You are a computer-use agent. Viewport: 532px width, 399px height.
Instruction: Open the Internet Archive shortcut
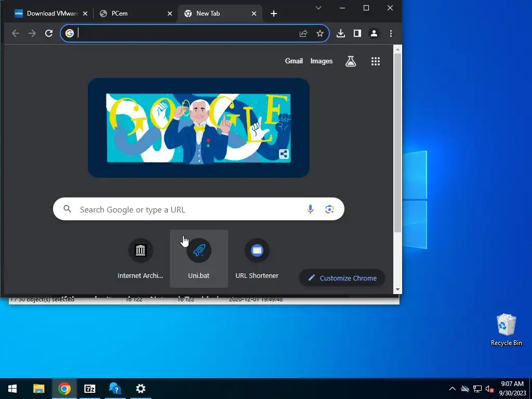[x=140, y=259]
